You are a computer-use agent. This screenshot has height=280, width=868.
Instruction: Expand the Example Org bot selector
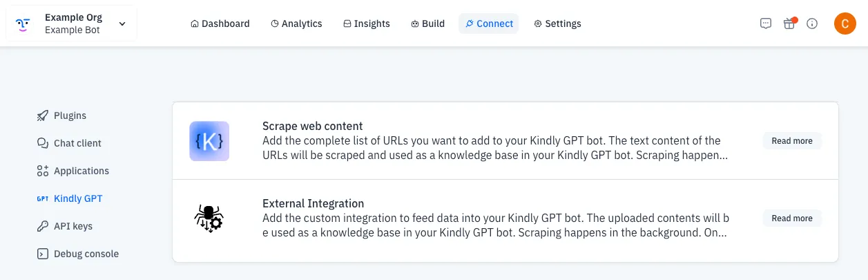point(72,24)
